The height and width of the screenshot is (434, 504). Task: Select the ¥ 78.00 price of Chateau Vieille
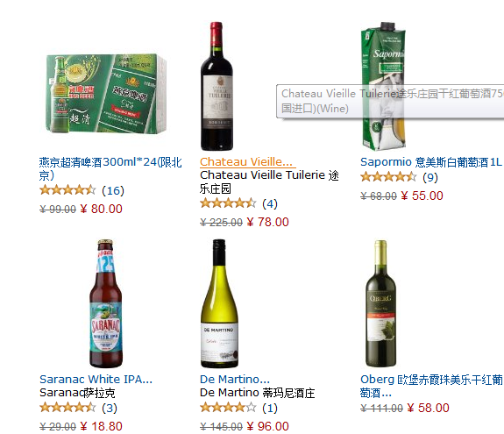coord(267,222)
